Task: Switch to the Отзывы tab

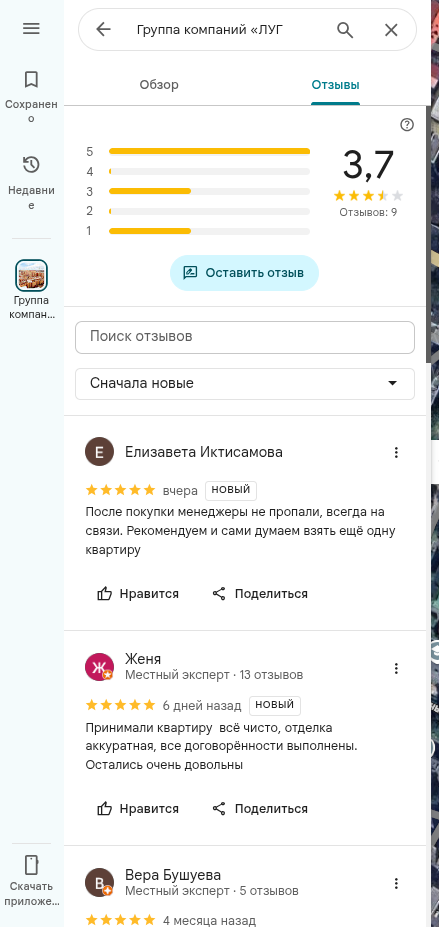Action: coord(336,85)
